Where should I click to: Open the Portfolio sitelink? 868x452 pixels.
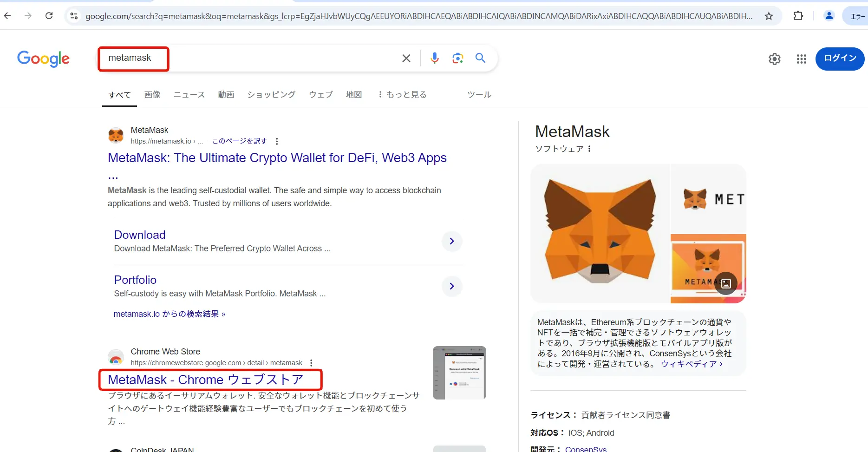point(135,280)
